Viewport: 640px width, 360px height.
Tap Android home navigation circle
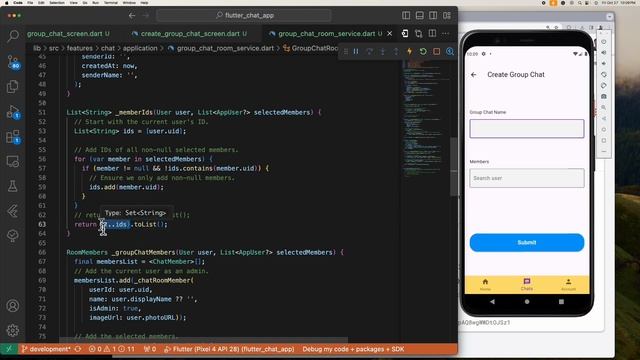tap(527, 302)
